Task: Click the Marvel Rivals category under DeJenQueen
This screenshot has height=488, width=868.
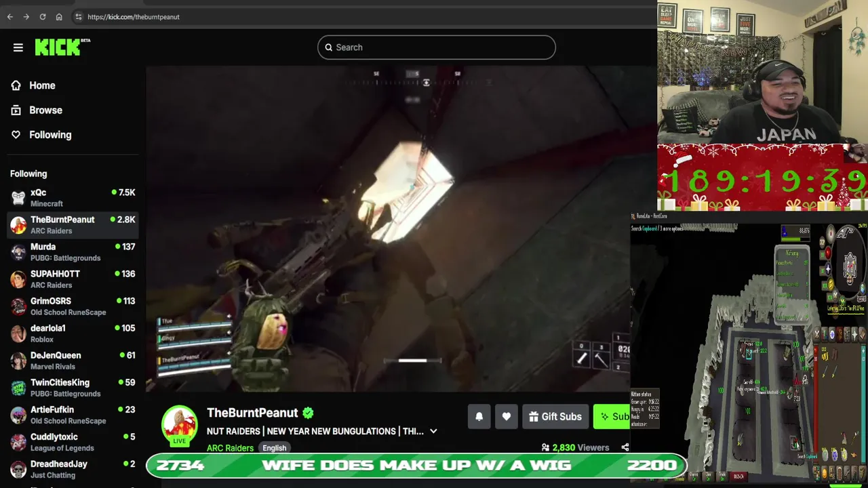Action: [53, 367]
